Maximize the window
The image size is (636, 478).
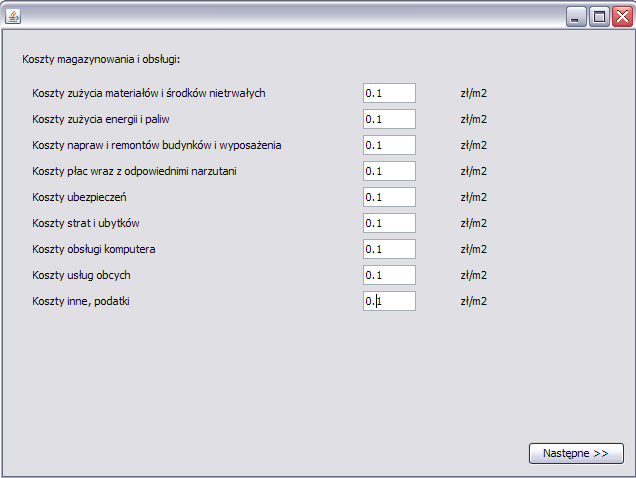tap(599, 17)
